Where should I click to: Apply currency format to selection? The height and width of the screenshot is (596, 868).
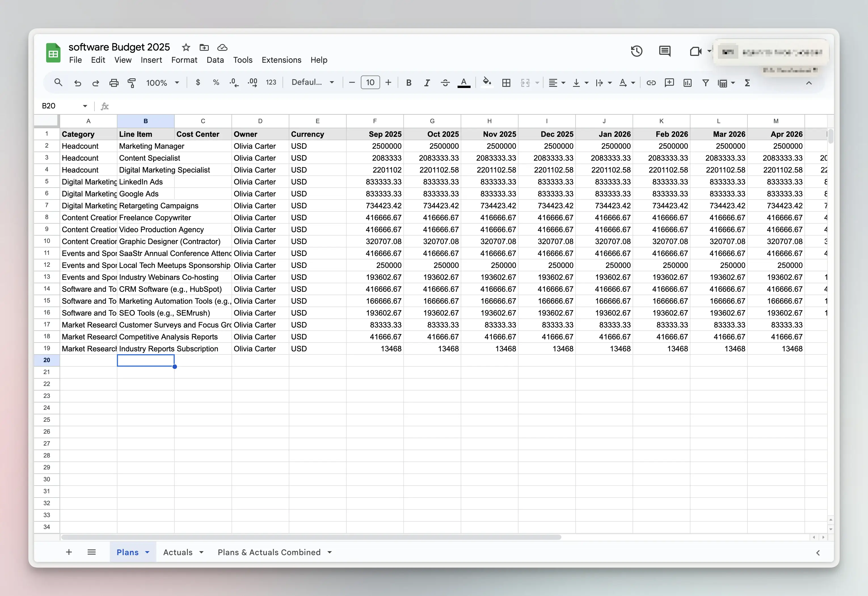198,82
